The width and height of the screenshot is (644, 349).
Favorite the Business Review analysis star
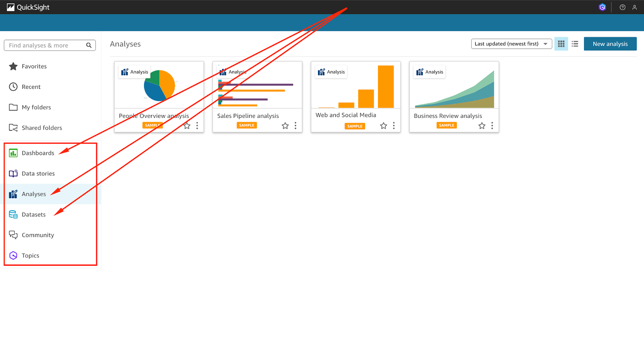[482, 126]
